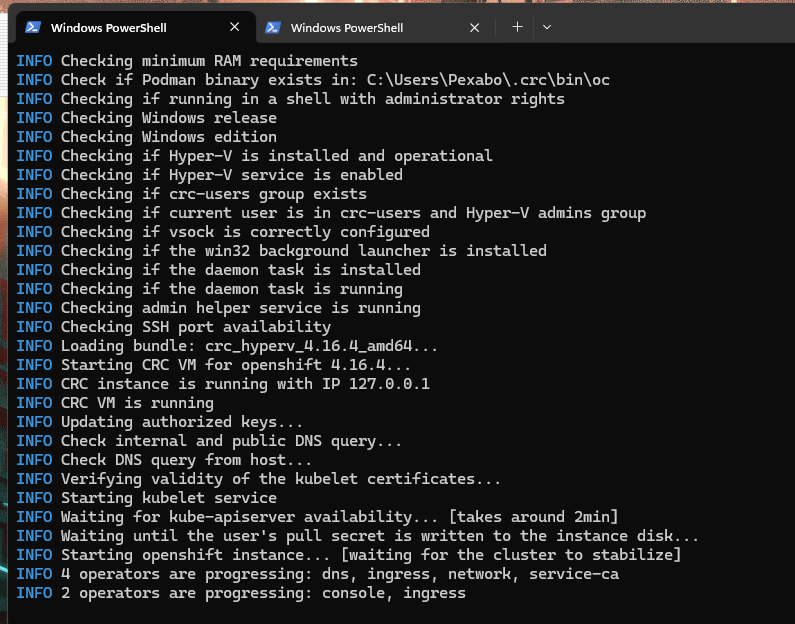The image size is (795, 624).
Task: Click 'Starting CRC VM for openshift 4.16.4...'
Action: (213, 365)
